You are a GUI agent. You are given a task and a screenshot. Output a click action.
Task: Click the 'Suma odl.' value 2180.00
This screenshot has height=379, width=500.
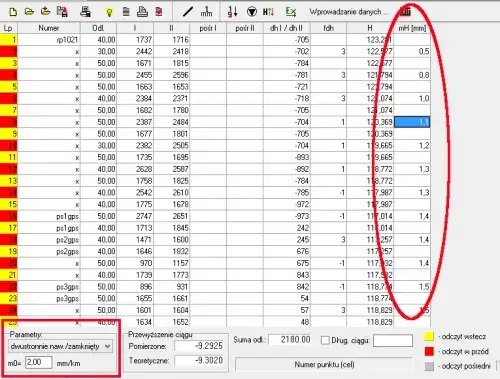(290, 340)
